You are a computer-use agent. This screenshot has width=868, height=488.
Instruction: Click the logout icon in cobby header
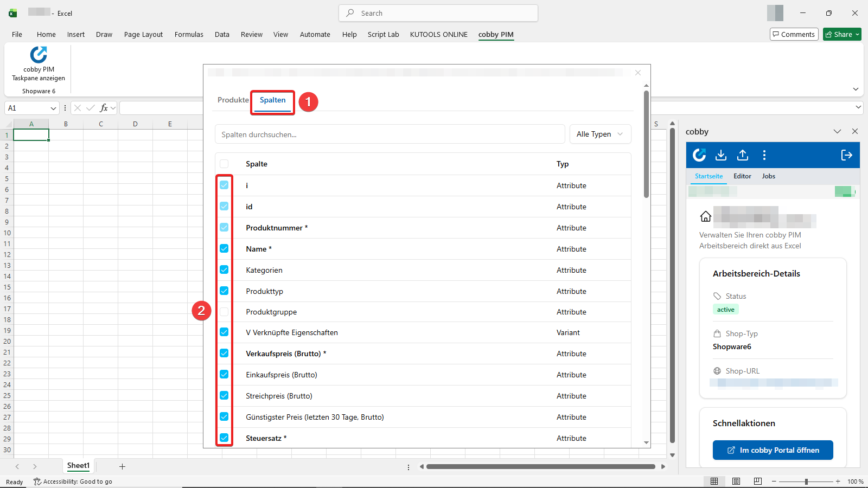(x=846, y=156)
